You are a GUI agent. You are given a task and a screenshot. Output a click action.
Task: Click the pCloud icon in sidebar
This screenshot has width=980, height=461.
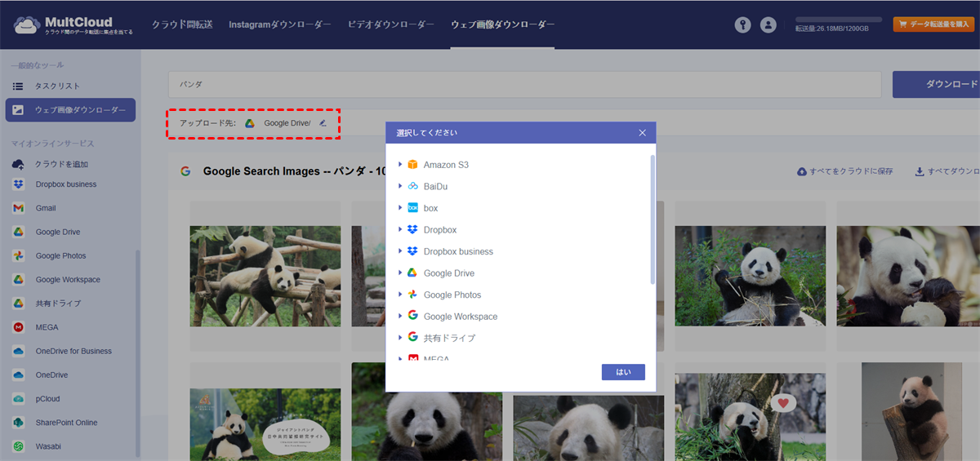click(18, 399)
